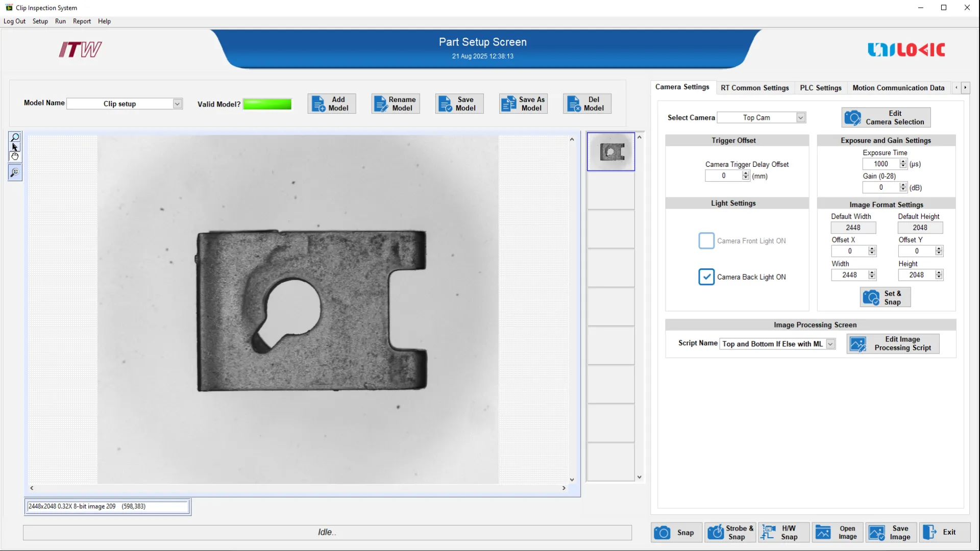Screen dimensions: 980x551
Task: Perform a H/W Snap
Action: pyautogui.click(x=783, y=532)
